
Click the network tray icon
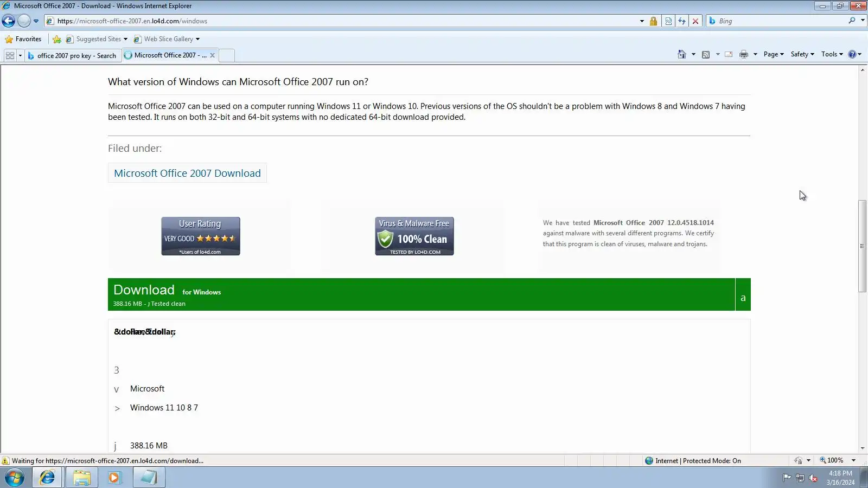(800, 478)
